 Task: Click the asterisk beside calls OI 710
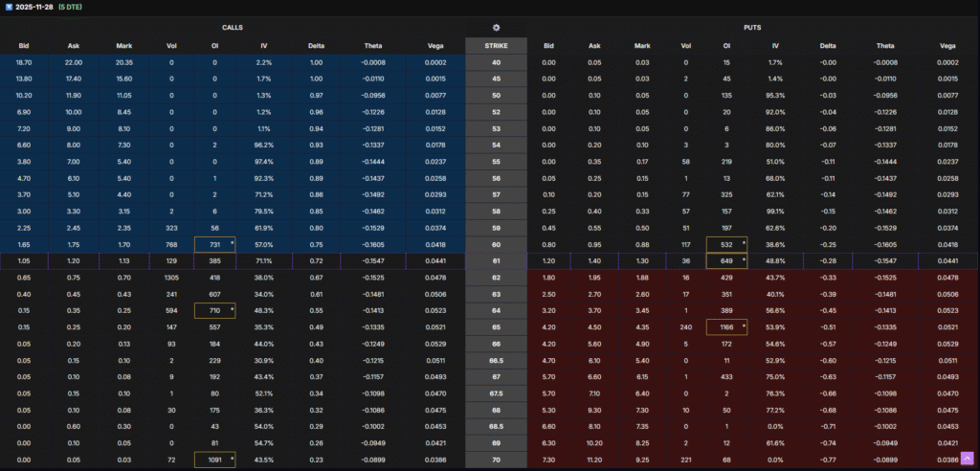tap(233, 309)
